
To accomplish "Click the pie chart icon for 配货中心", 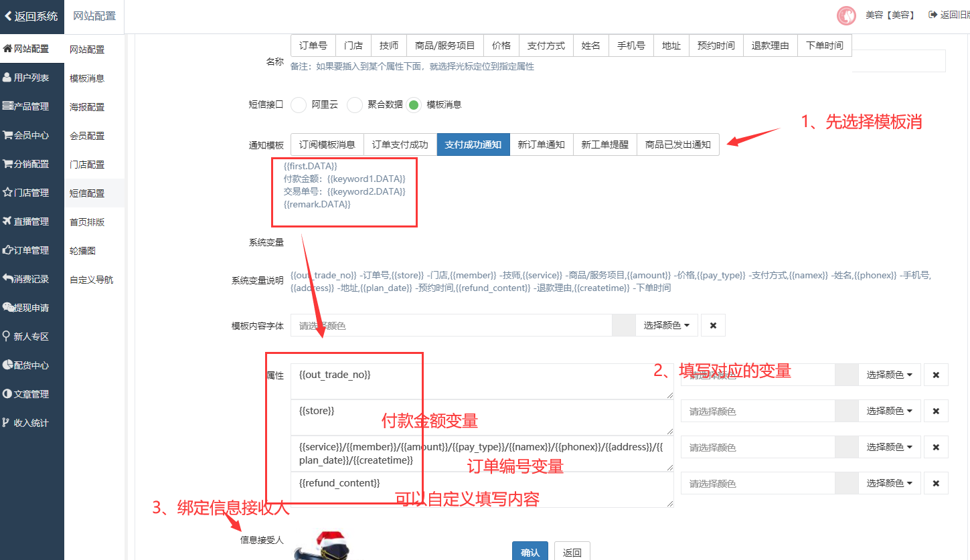I will tap(8, 365).
